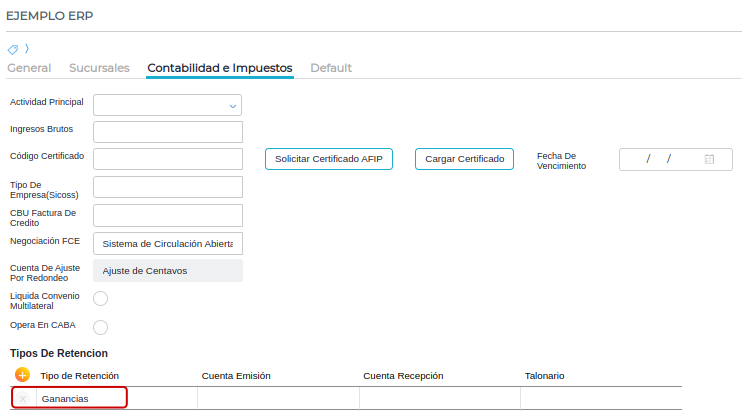The image size is (742, 411).
Task: Click the Fecha De Vencimiento date field
Action: click(676, 159)
